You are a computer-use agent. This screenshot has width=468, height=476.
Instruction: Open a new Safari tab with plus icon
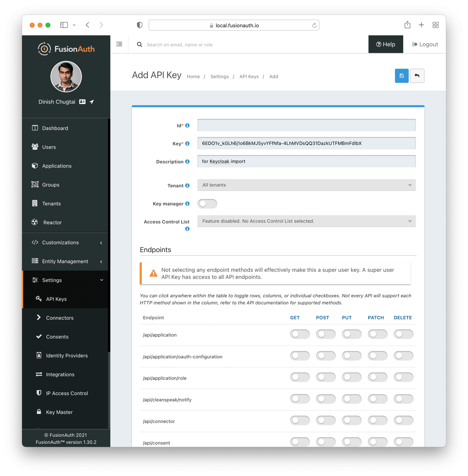coord(421,25)
